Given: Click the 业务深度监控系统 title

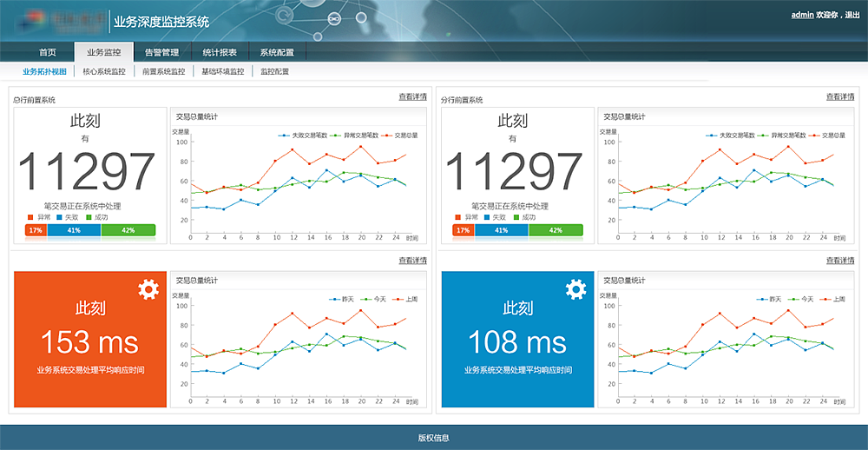Looking at the screenshot, I should 161,23.
